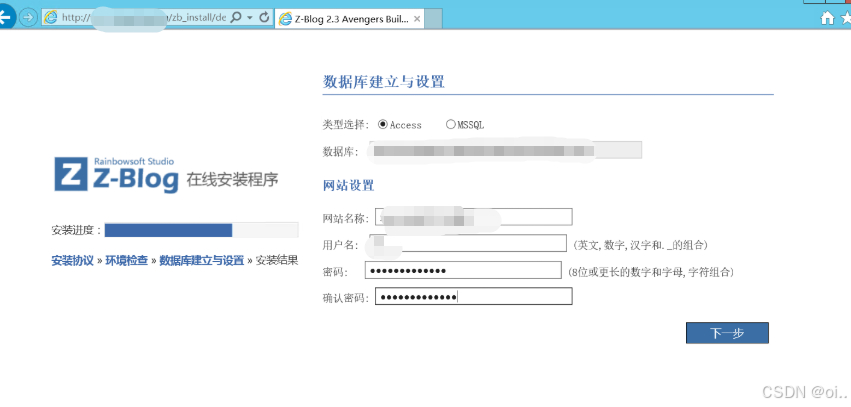Click the 类型选择 label
851x407 pixels.
point(346,125)
